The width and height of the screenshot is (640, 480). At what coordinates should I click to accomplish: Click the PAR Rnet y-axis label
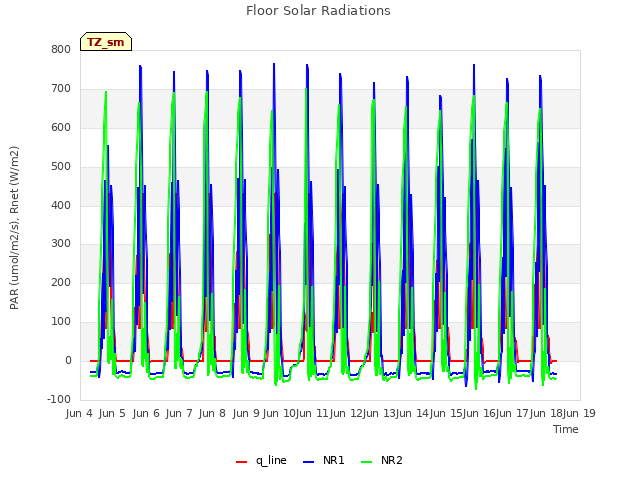click(14, 228)
